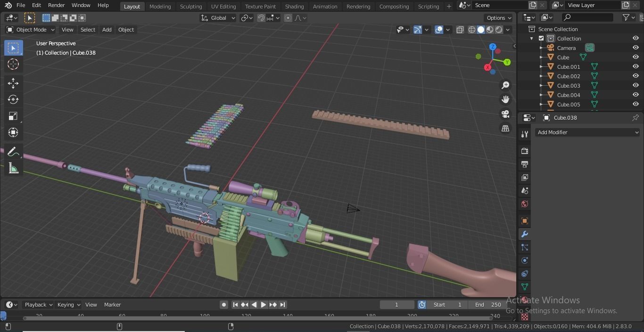The image size is (644, 332).
Task: Toggle proportional editing
Action: (x=288, y=18)
